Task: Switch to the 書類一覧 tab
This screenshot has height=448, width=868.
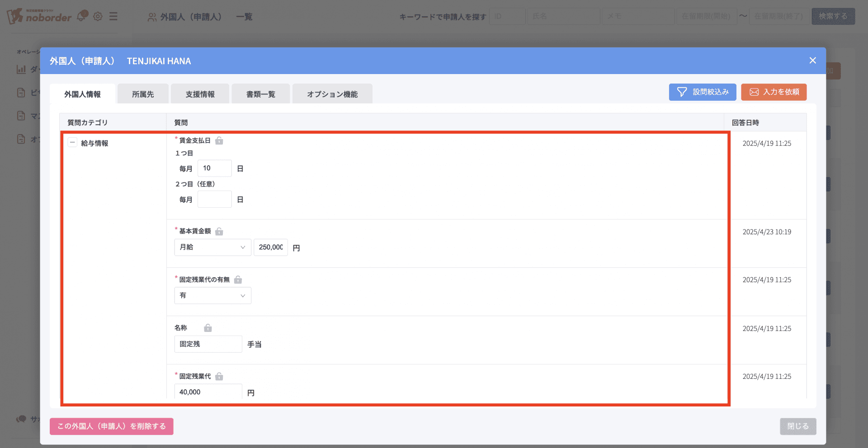Action: (260, 94)
